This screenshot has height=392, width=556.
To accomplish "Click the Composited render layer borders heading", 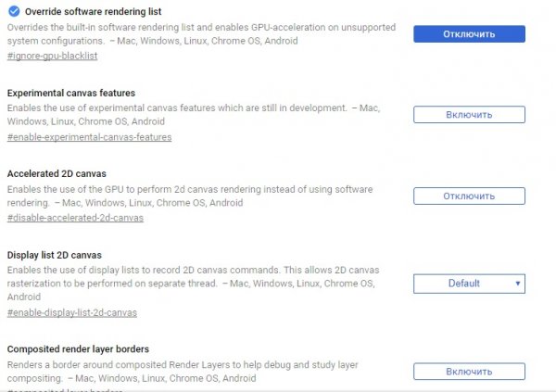I will click(x=78, y=349).
